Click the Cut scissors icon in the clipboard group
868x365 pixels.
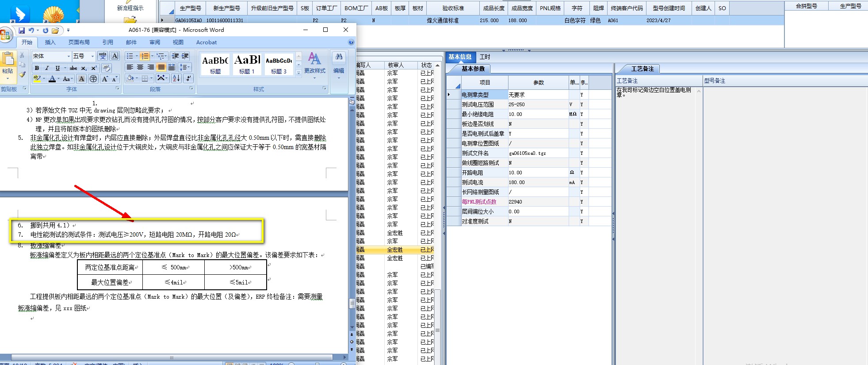pos(22,55)
